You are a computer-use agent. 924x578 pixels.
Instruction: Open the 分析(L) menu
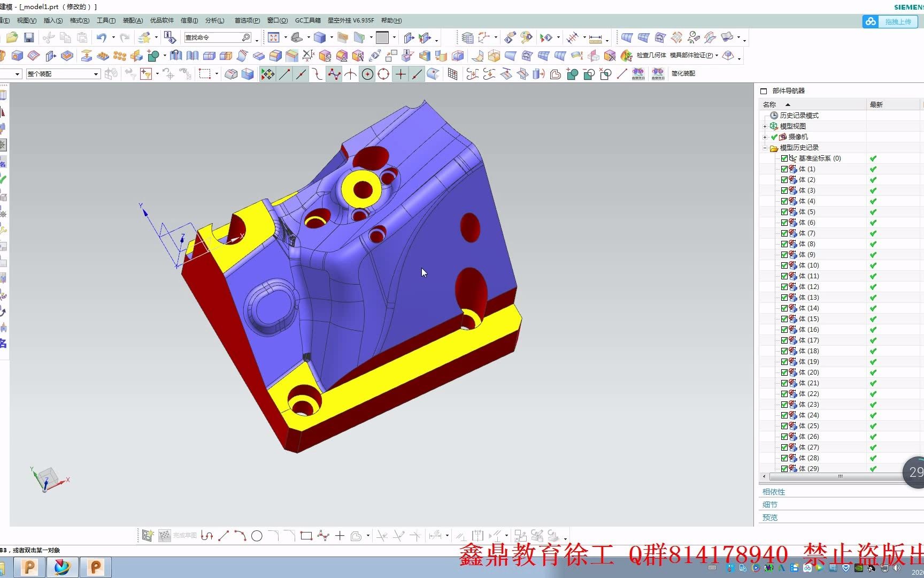pyautogui.click(x=215, y=20)
